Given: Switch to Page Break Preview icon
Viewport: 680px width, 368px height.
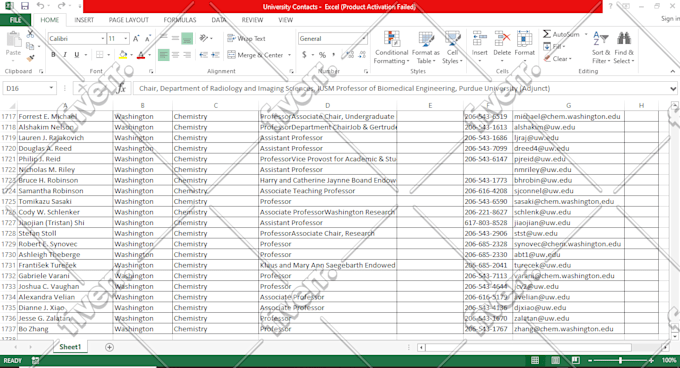Looking at the screenshot, I should [575, 361].
